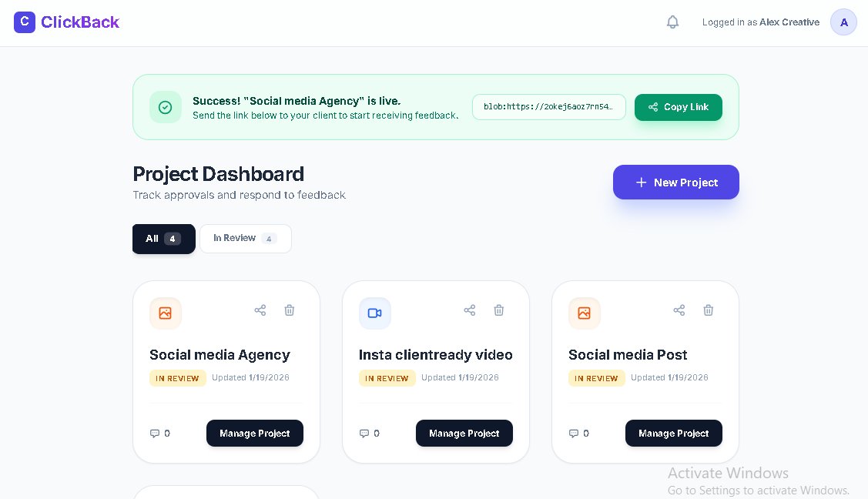This screenshot has height=499, width=868.
Task: Click IN REVIEW badge on Social media Post
Action: [597, 378]
